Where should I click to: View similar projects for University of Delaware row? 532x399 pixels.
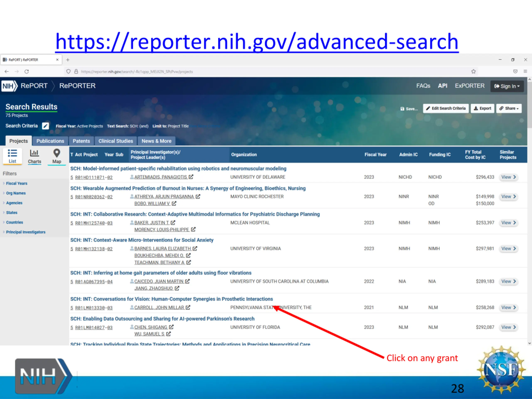click(x=509, y=177)
